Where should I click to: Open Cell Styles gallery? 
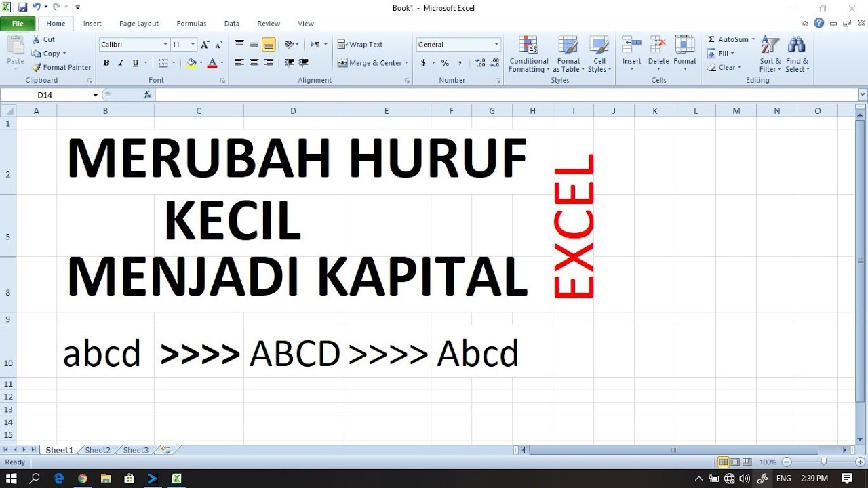pos(599,54)
